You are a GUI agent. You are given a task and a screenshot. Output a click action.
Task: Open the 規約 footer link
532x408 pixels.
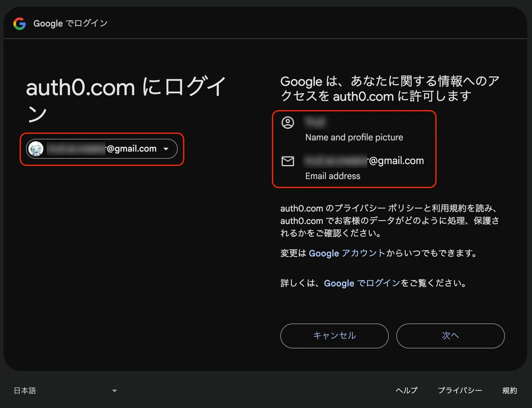click(x=510, y=391)
